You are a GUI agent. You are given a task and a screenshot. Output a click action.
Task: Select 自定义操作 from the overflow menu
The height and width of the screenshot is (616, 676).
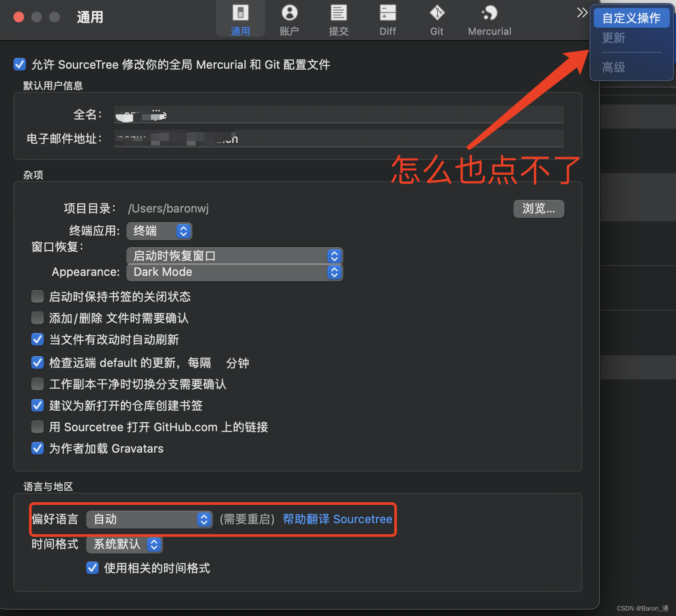coord(631,18)
